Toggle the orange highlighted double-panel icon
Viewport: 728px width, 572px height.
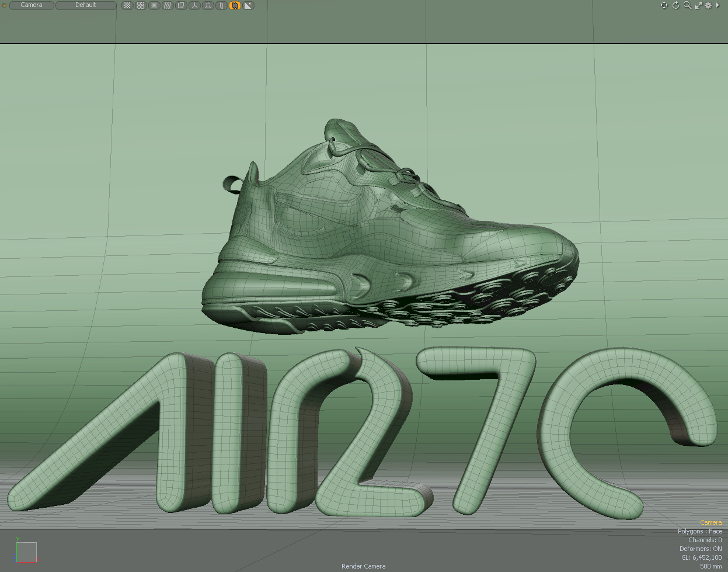point(235,5)
